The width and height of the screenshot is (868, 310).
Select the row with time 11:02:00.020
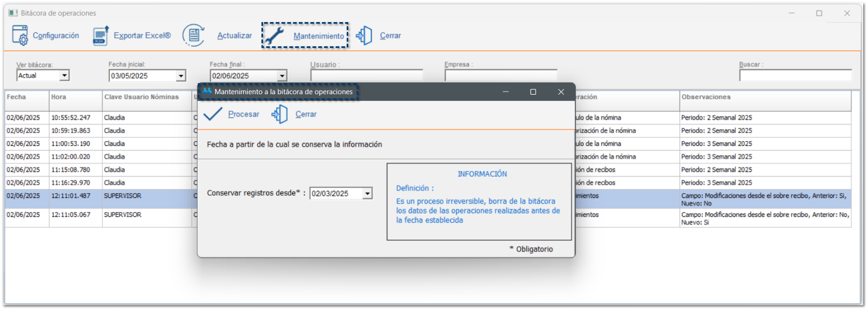pyautogui.click(x=428, y=157)
